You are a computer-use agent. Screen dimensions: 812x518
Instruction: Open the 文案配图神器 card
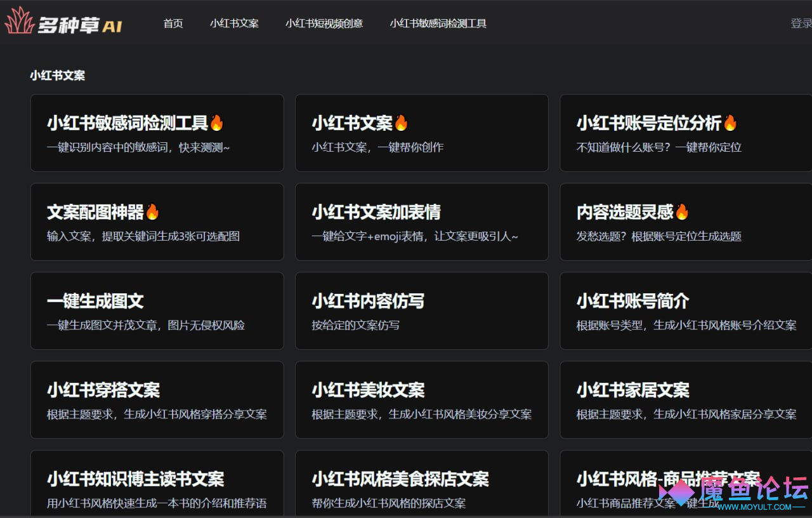point(157,222)
